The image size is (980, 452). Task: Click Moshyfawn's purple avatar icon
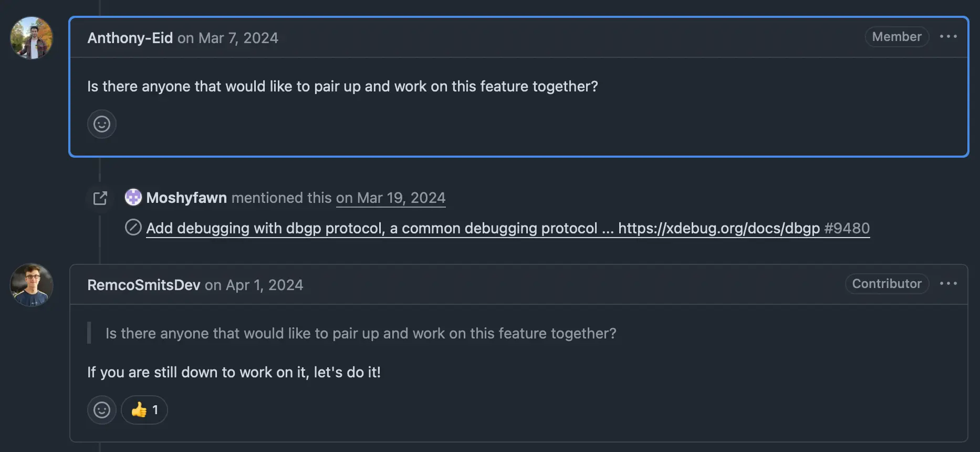(133, 197)
